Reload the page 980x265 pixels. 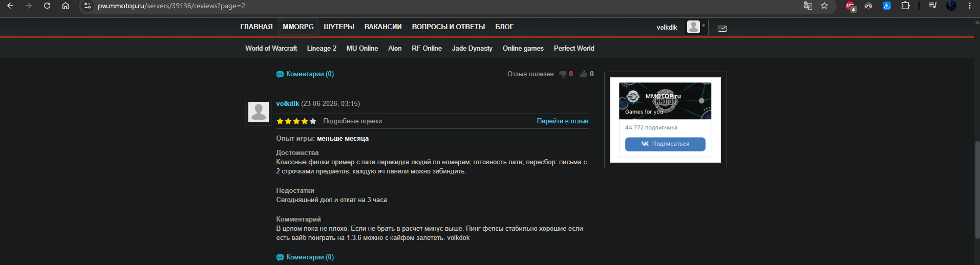[47, 6]
